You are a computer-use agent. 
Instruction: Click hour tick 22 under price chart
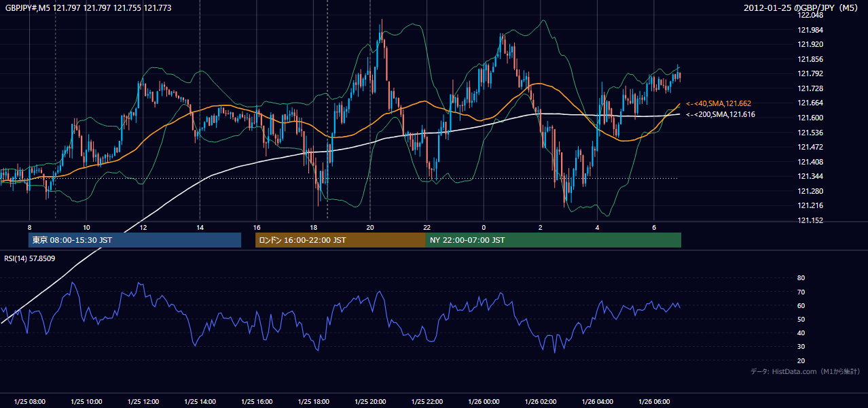(427, 227)
